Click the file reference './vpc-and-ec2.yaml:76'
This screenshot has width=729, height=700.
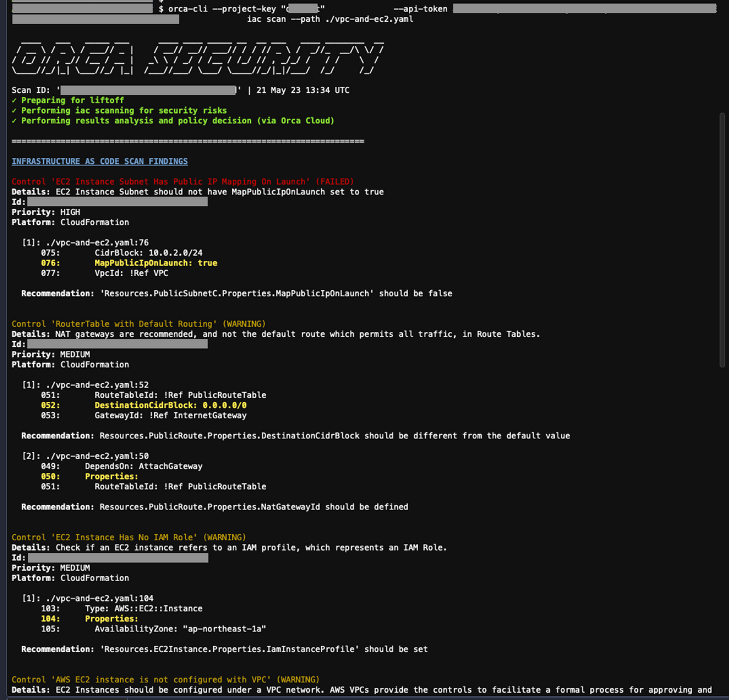click(x=98, y=242)
